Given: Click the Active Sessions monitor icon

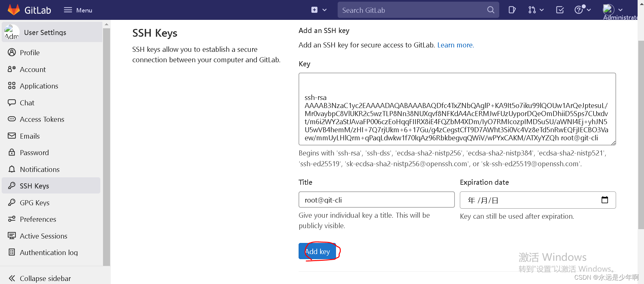Looking at the screenshot, I should point(12,236).
